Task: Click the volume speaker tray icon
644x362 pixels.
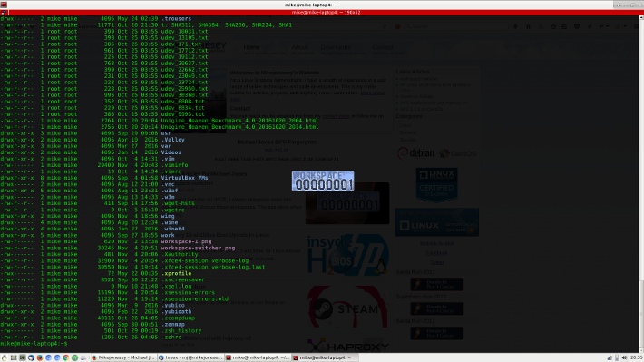Action: (624, 357)
